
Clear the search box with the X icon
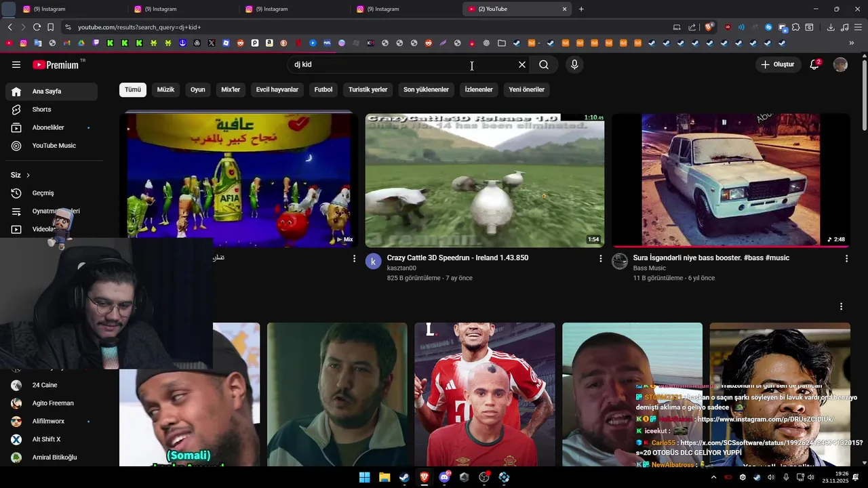522,64
